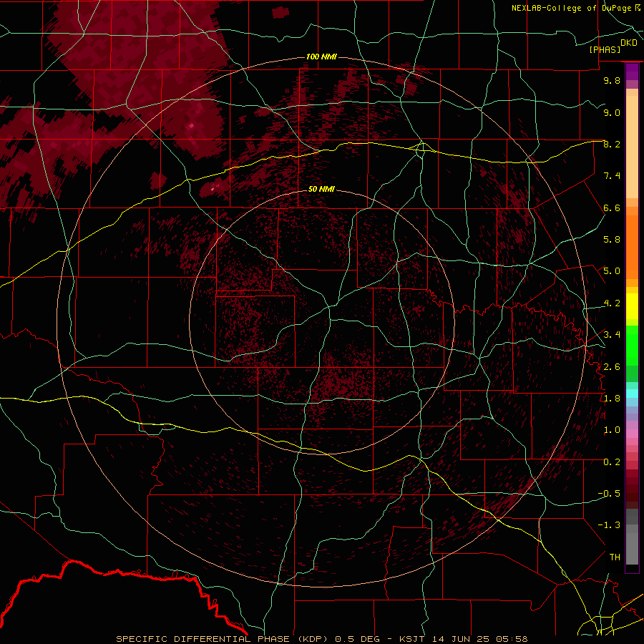The height and width of the screenshot is (644, 644).
Task: Click the 05:58 timestamp in the caption
Action: point(512,639)
